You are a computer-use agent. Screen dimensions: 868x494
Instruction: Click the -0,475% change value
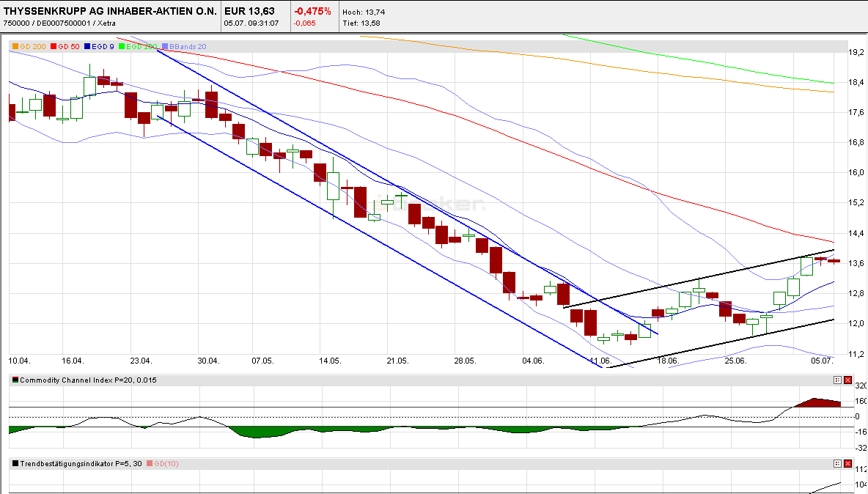(x=313, y=11)
